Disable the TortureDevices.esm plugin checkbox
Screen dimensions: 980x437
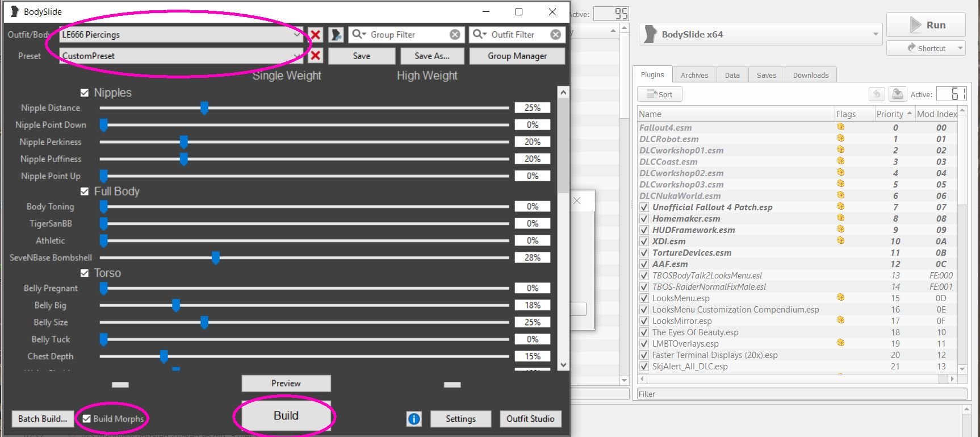[x=644, y=253]
